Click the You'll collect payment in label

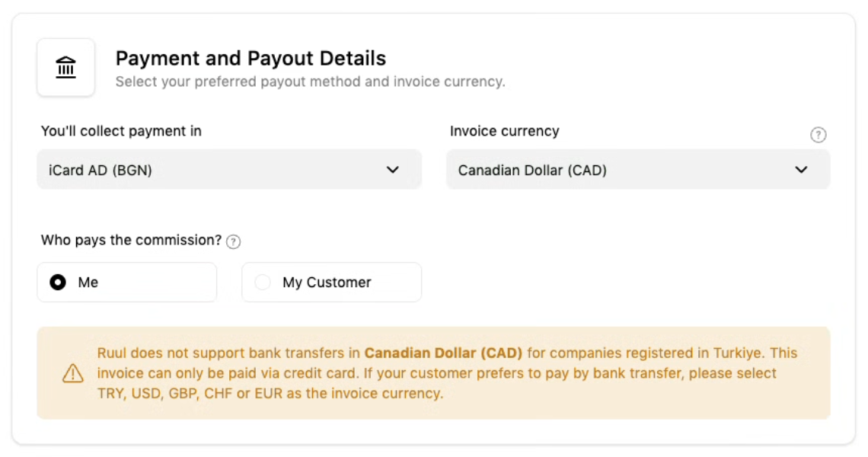coord(121,131)
